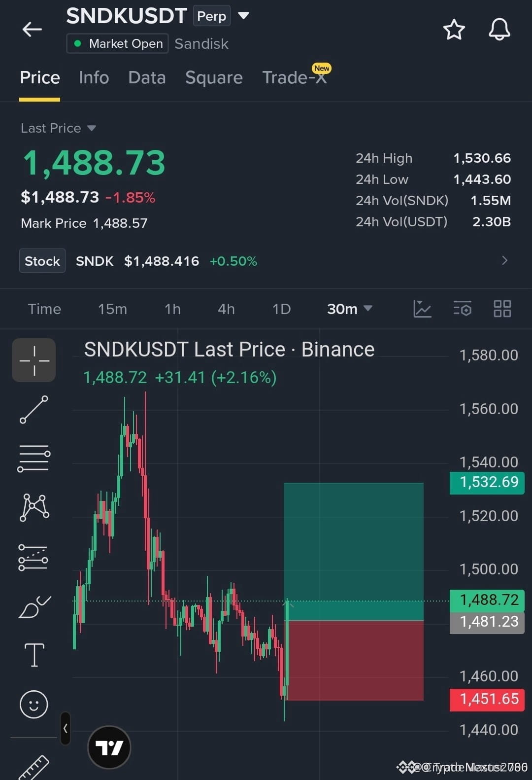Select the 4h interval

(226, 309)
